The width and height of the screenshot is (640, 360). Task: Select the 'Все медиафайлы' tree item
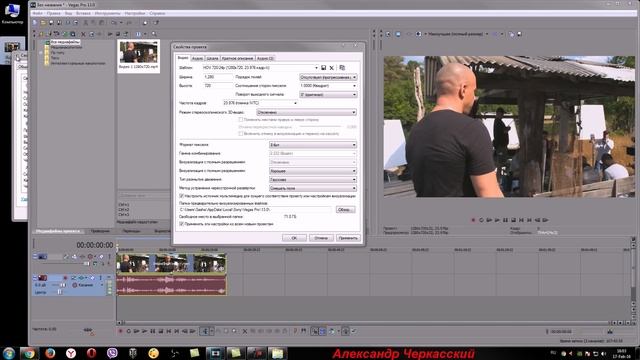(x=65, y=42)
